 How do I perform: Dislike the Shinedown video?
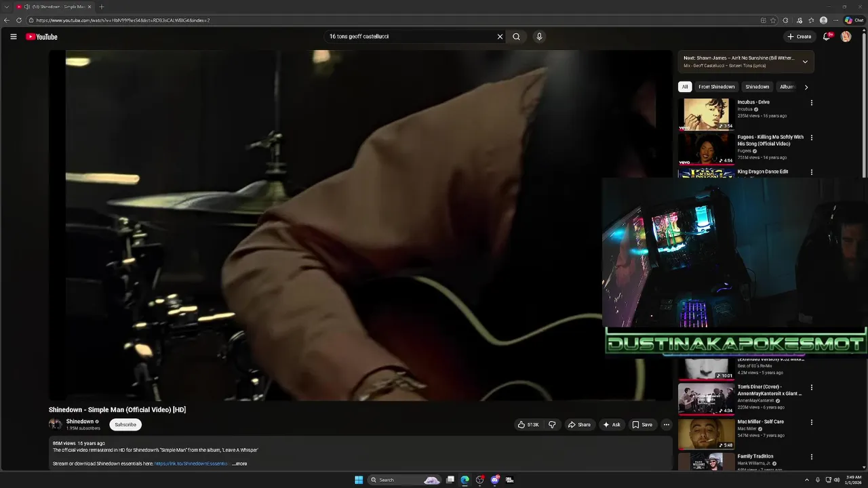coord(552,425)
